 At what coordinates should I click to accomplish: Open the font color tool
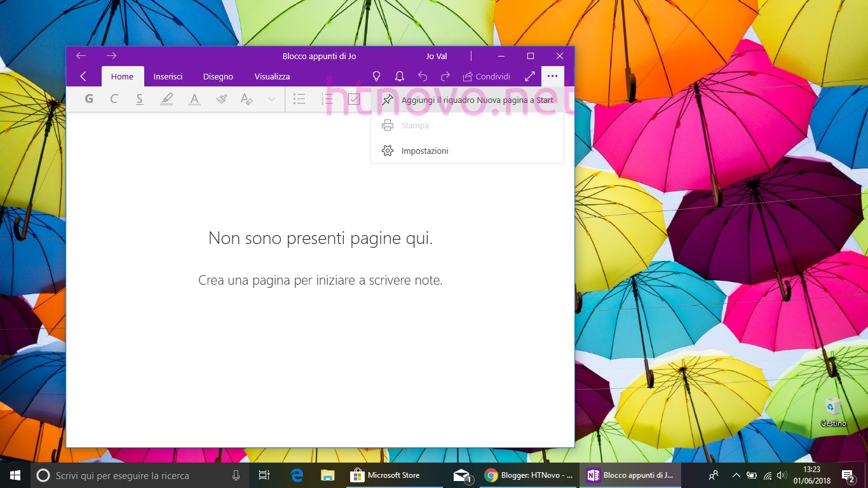(x=194, y=99)
